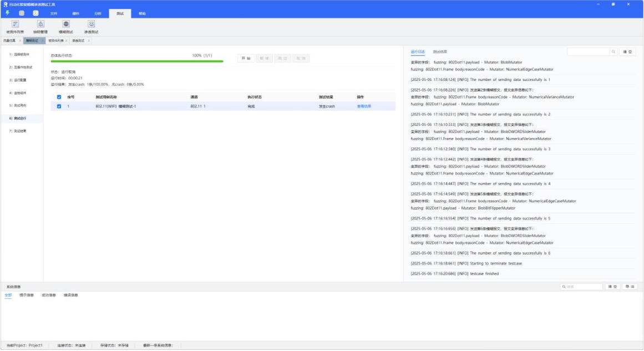The width and height of the screenshot is (644, 351).
Task: Show 成功信息 system messages tab
Action: click(48, 295)
